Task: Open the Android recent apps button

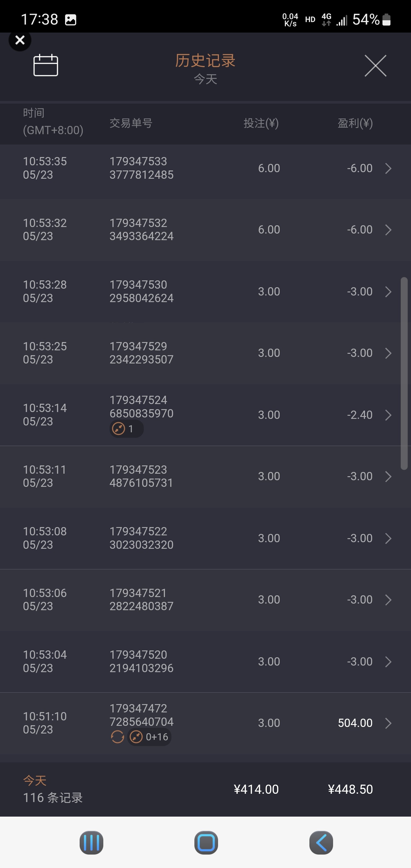Action: pos(91,843)
